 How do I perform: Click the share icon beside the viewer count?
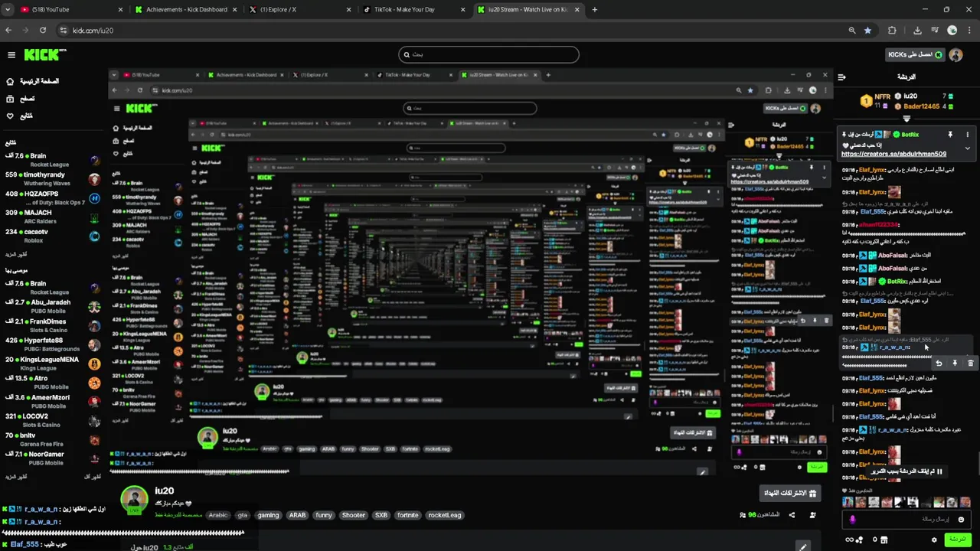point(792,515)
